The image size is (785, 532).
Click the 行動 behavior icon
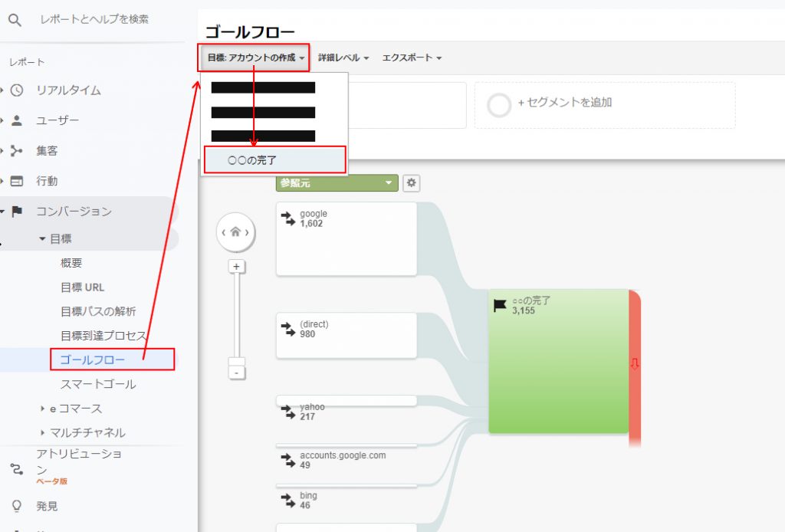tap(17, 182)
